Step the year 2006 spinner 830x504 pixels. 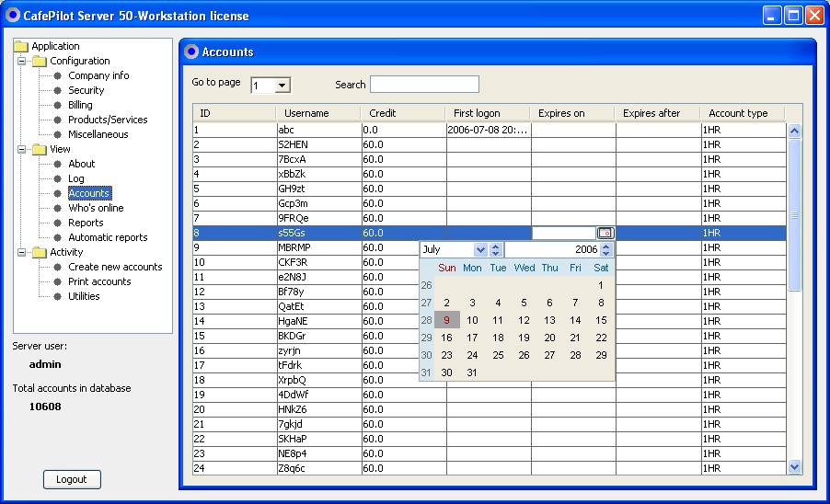(606, 249)
